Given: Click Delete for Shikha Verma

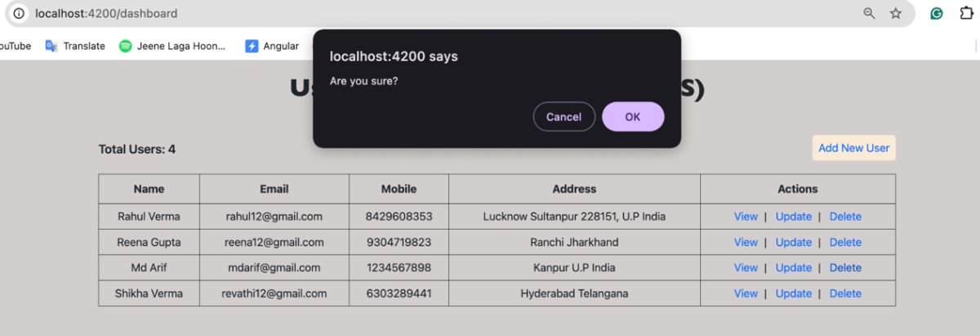Looking at the screenshot, I should pos(845,293).
